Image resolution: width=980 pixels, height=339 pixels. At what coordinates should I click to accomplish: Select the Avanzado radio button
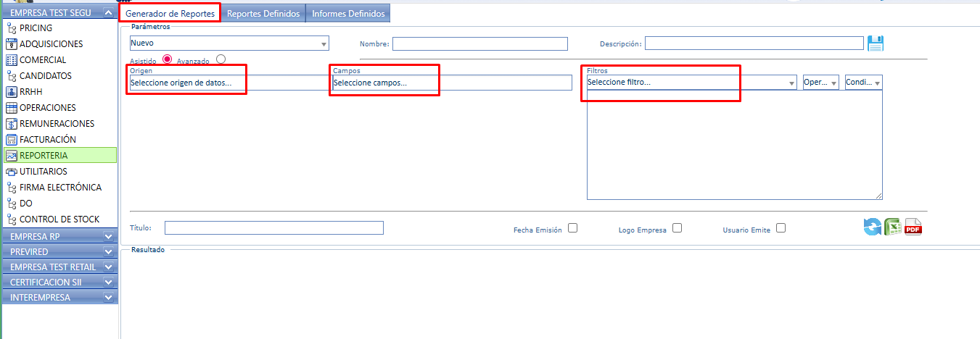click(221, 59)
